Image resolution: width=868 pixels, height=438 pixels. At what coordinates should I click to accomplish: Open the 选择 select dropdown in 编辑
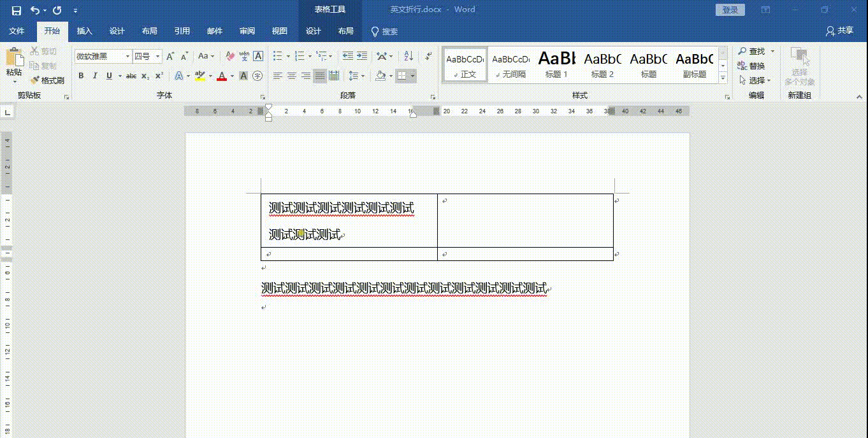755,80
